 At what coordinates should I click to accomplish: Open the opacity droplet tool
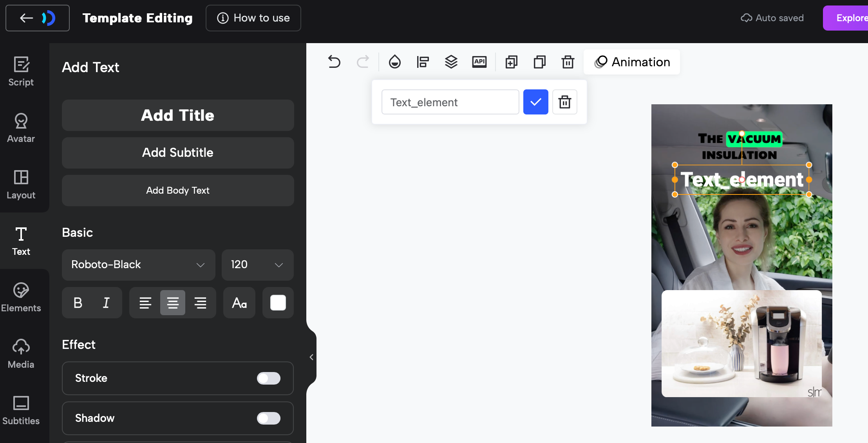tap(394, 62)
